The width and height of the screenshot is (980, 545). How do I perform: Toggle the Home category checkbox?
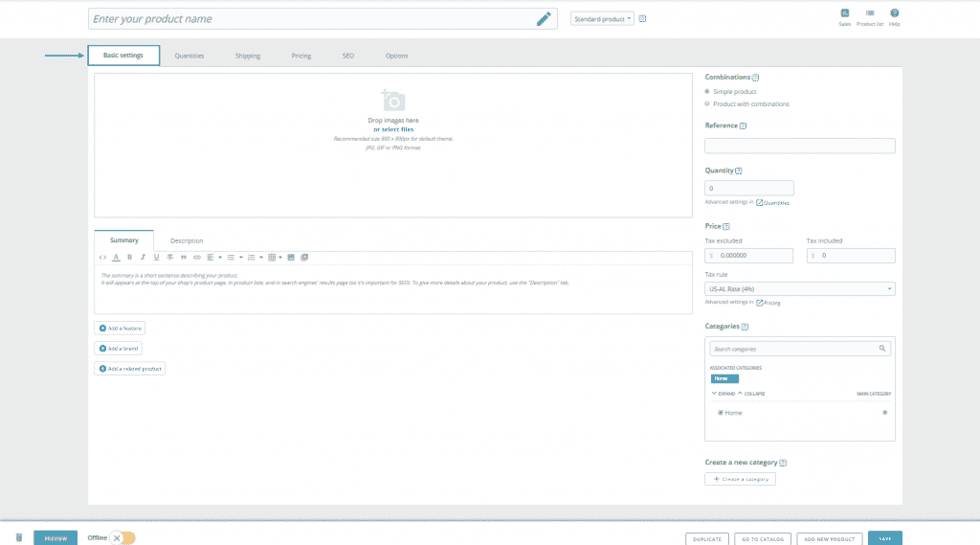(x=720, y=413)
